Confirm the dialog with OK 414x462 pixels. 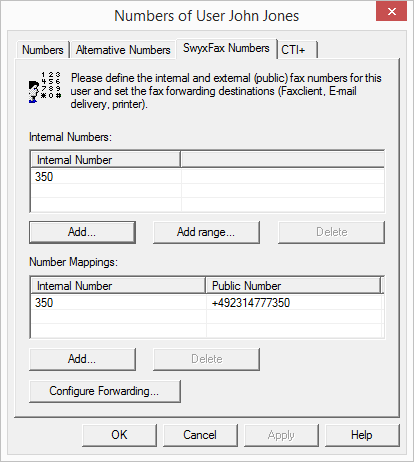pyautogui.click(x=119, y=435)
